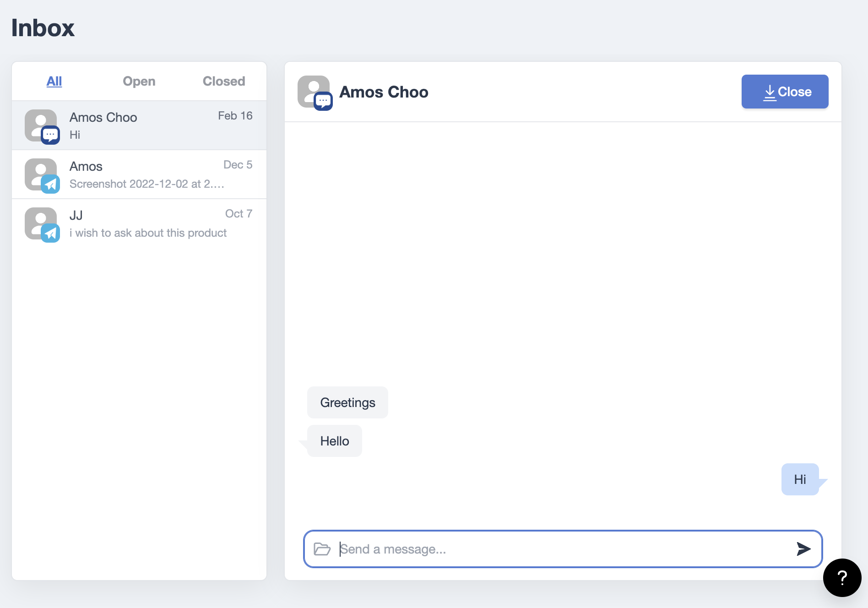Switch to the All tab
Viewport: 868px width, 608px height.
pos(54,81)
